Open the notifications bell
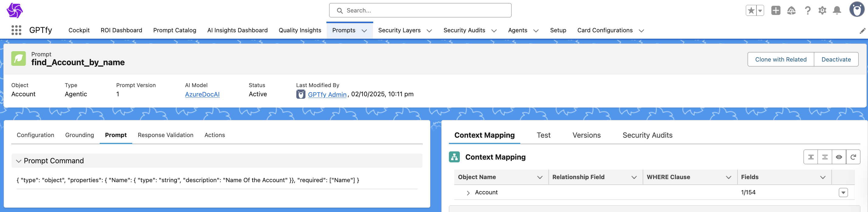 (x=837, y=10)
